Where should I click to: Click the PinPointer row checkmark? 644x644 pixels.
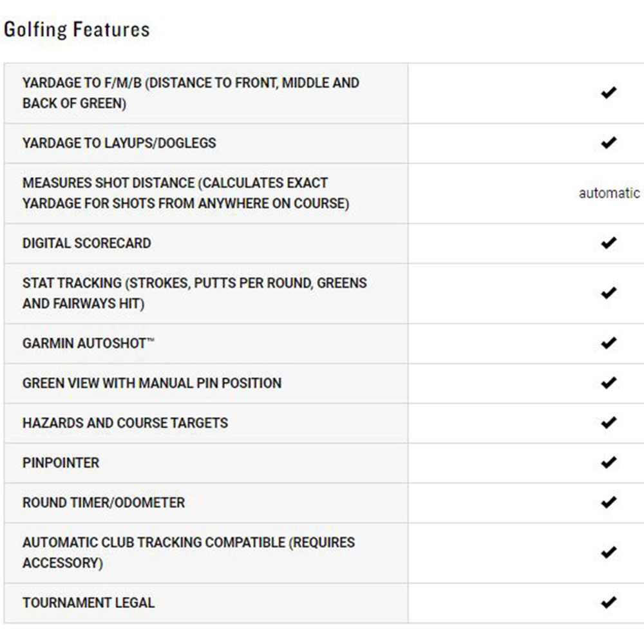(x=609, y=462)
